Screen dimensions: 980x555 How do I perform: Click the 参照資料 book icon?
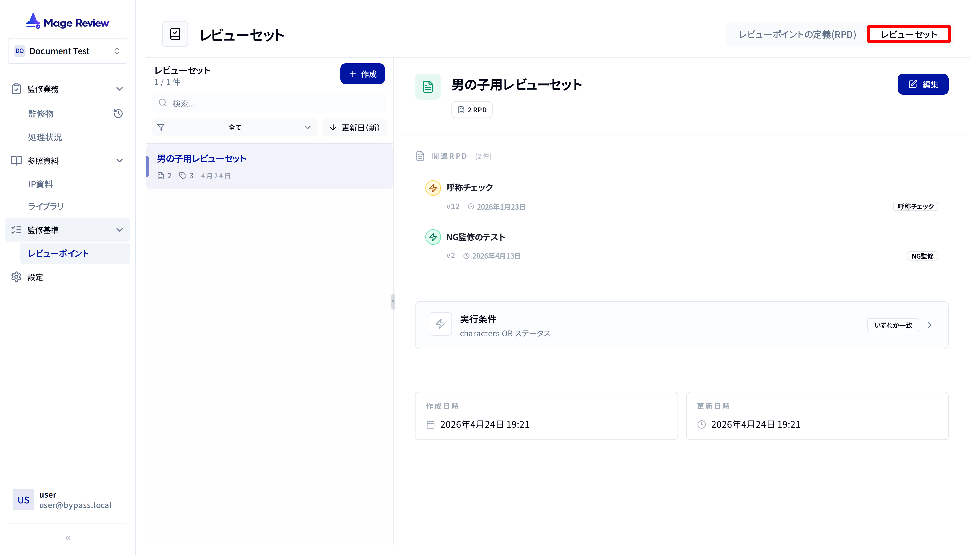[16, 160]
